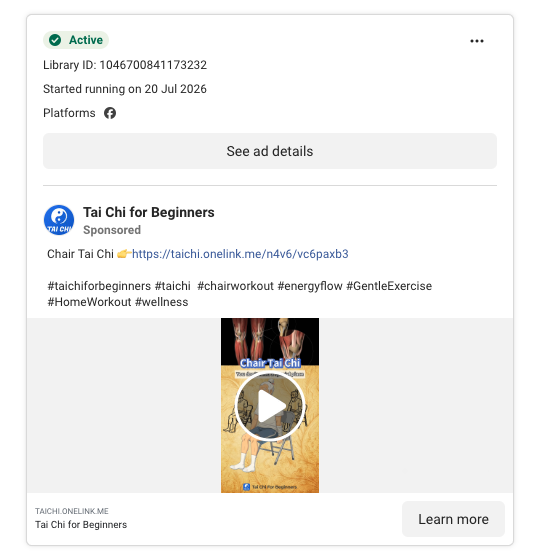Click the Learn more button

pyautogui.click(x=453, y=519)
